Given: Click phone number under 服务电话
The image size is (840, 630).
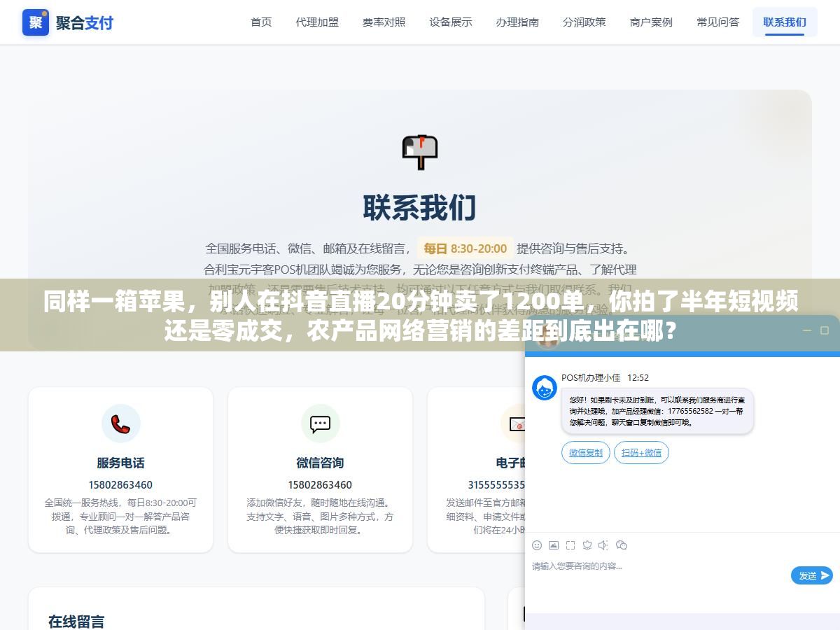Looking at the screenshot, I should pyautogui.click(x=120, y=484).
